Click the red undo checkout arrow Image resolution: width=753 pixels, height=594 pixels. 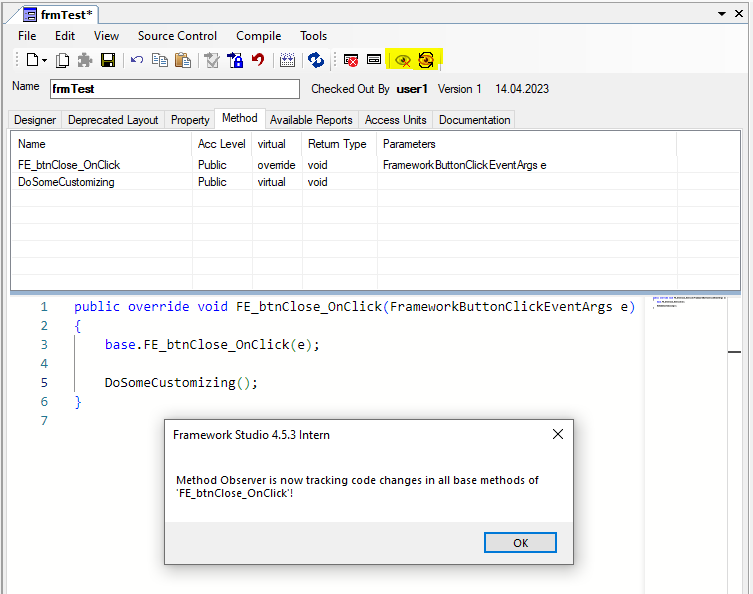pos(258,60)
